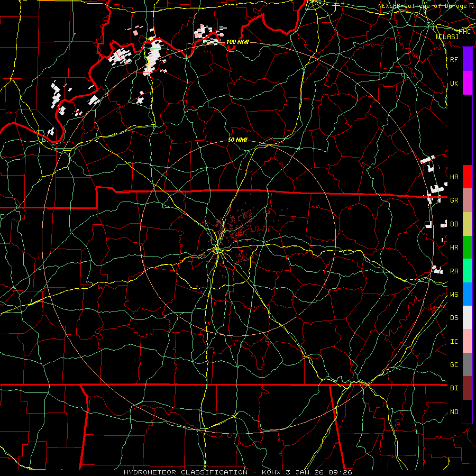Viewport: 476px width, 476px height.
Task: Select the light pink IC legend swatch
Action: pyautogui.click(x=467, y=341)
